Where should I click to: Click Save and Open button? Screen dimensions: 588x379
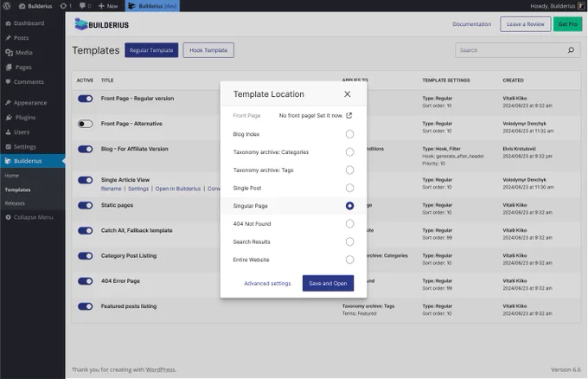[x=328, y=283]
